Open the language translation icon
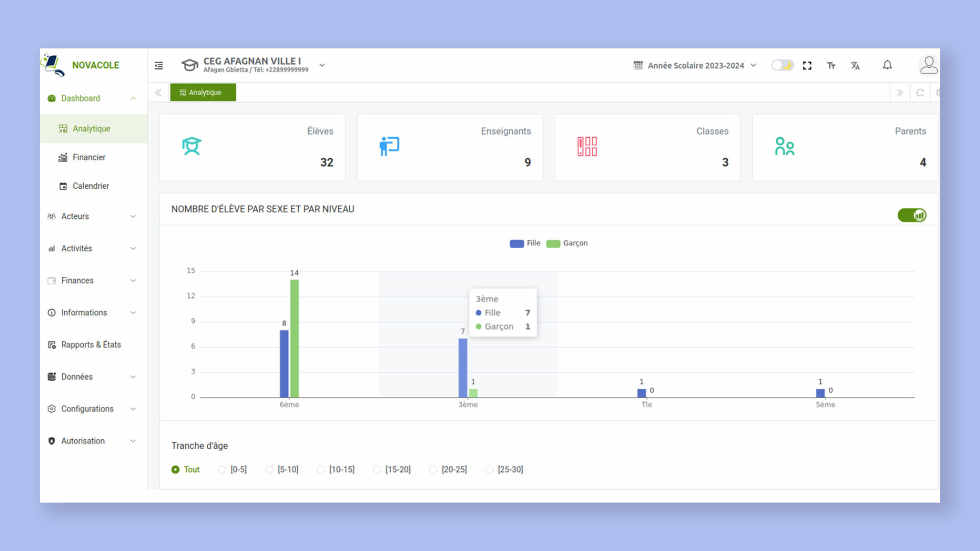Image resolution: width=980 pixels, height=551 pixels. (x=855, y=65)
